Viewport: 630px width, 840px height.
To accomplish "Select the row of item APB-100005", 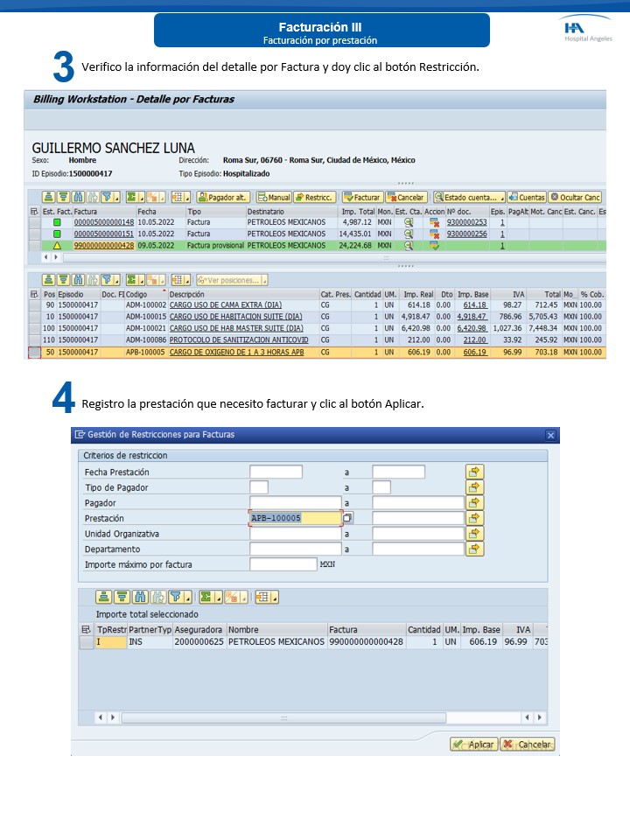I will click(34, 352).
